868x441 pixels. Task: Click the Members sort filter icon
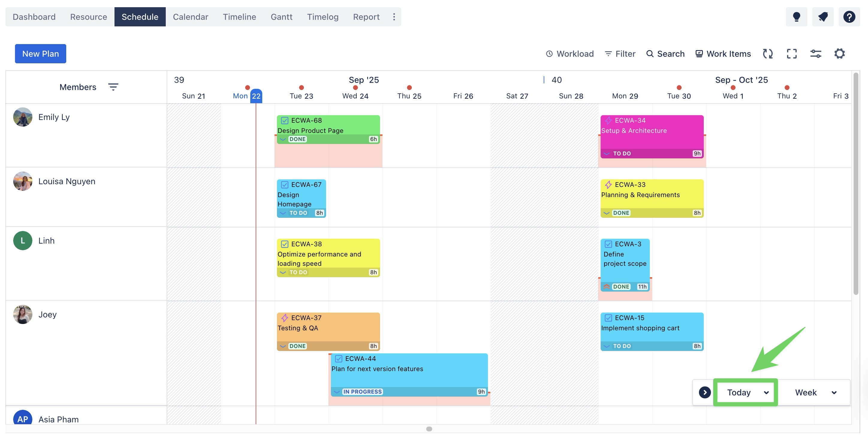coord(113,87)
